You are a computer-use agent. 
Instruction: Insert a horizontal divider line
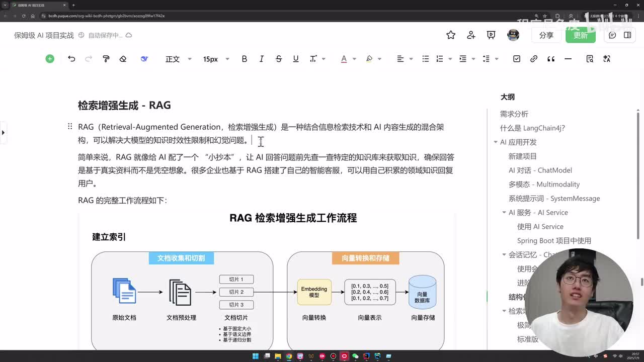tap(568, 59)
